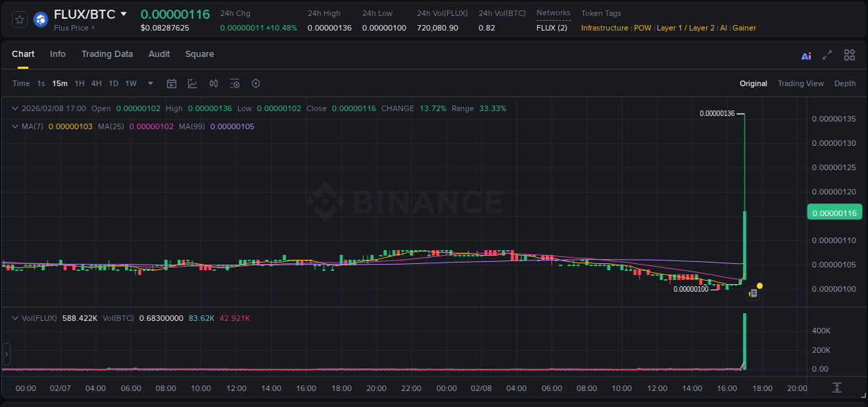Click the calendar date-range icon
Image resolution: width=868 pixels, height=407 pixels.
(172, 83)
